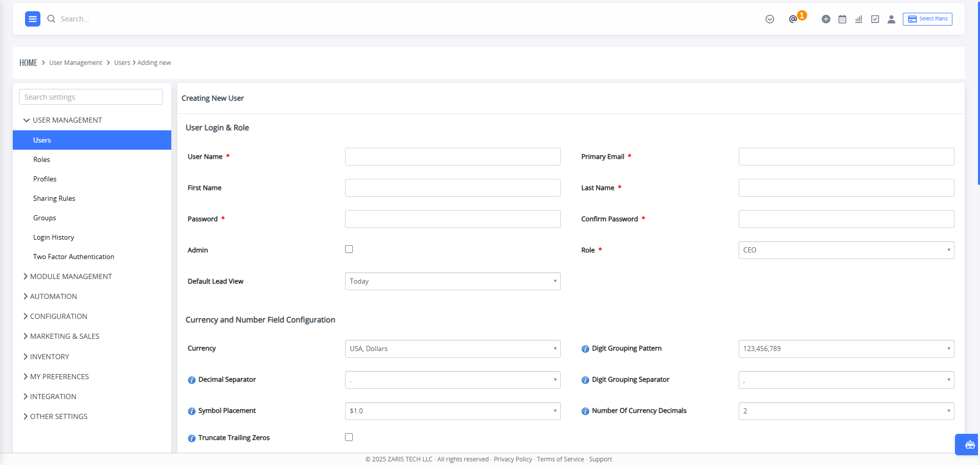Open the Role dropdown showing CEO

click(x=846, y=250)
